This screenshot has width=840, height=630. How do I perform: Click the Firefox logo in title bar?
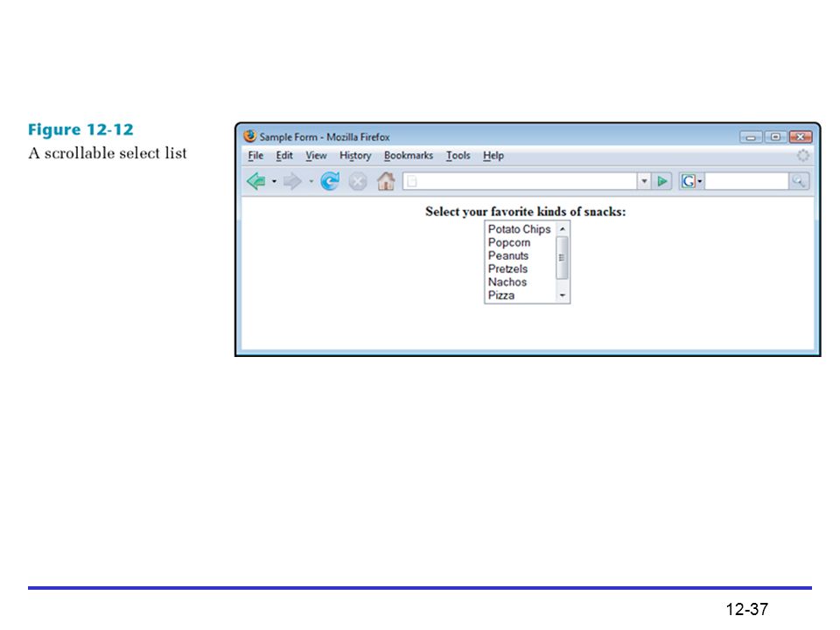[x=249, y=136]
